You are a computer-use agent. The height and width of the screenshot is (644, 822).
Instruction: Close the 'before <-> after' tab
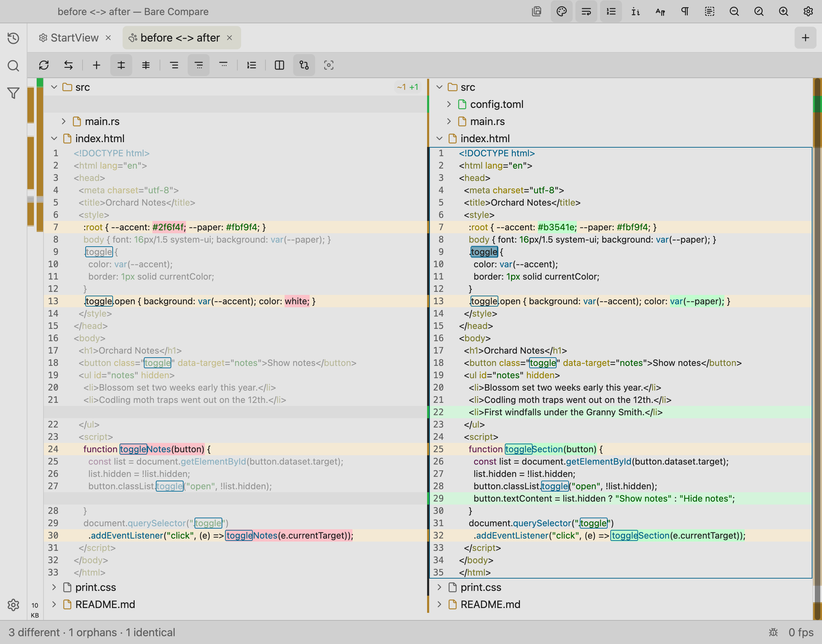pyautogui.click(x=229, y=38)
